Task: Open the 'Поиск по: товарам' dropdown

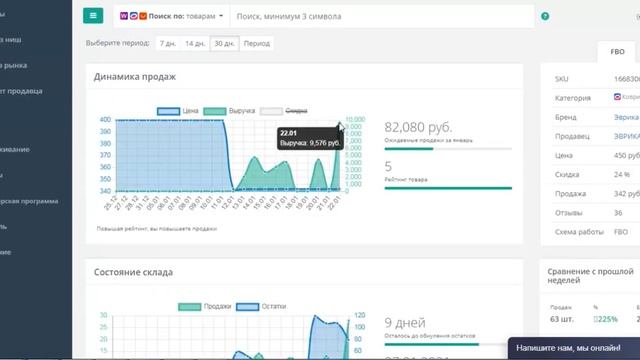Action: [171, 16]
